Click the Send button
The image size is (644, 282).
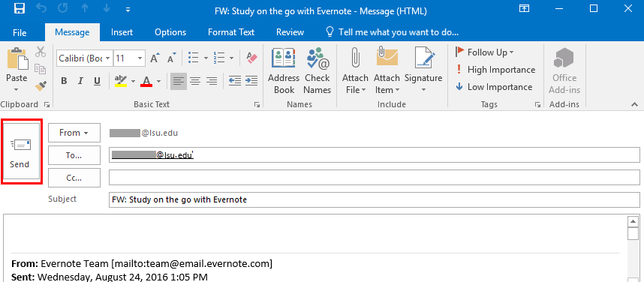pyautogui.click(x=21, y=151)
